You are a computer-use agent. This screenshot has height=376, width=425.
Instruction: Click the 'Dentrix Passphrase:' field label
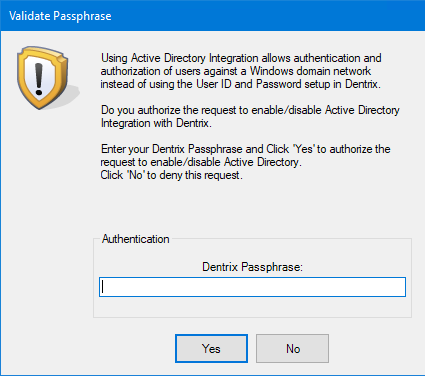click(x=252, y=267)
